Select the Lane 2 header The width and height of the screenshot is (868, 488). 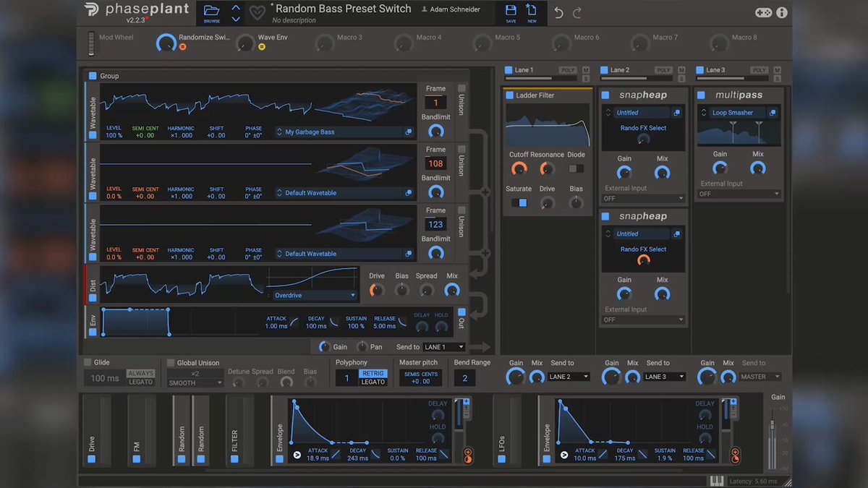(620, 70)
